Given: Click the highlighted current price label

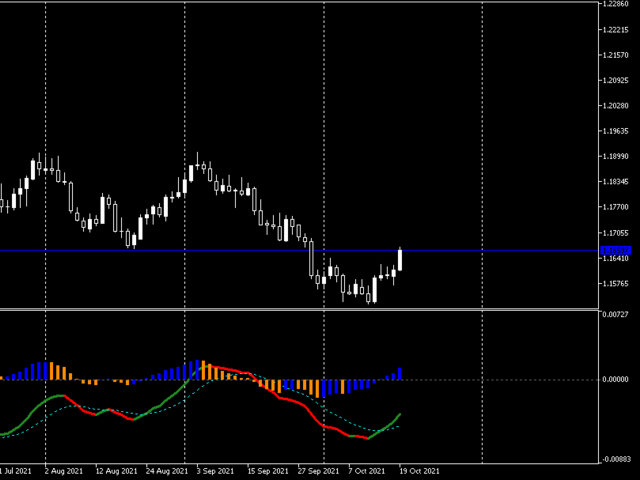Looking at the screenshot, I should (615, 250).
